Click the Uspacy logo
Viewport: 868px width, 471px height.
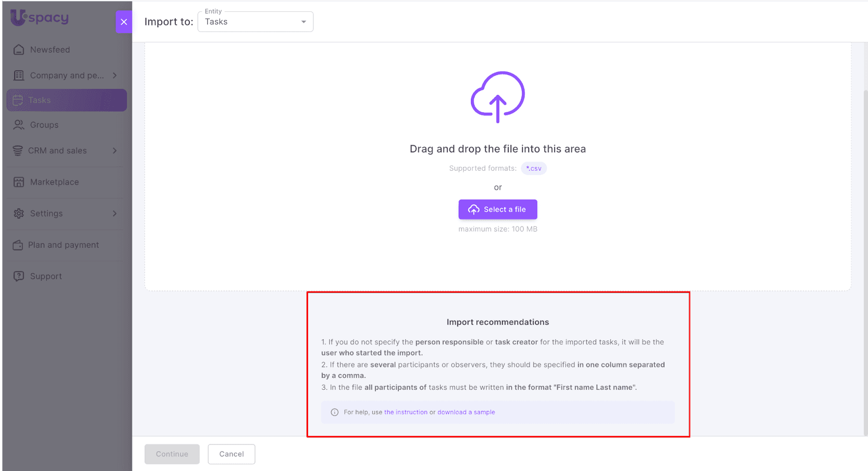(x=40, y=18)
